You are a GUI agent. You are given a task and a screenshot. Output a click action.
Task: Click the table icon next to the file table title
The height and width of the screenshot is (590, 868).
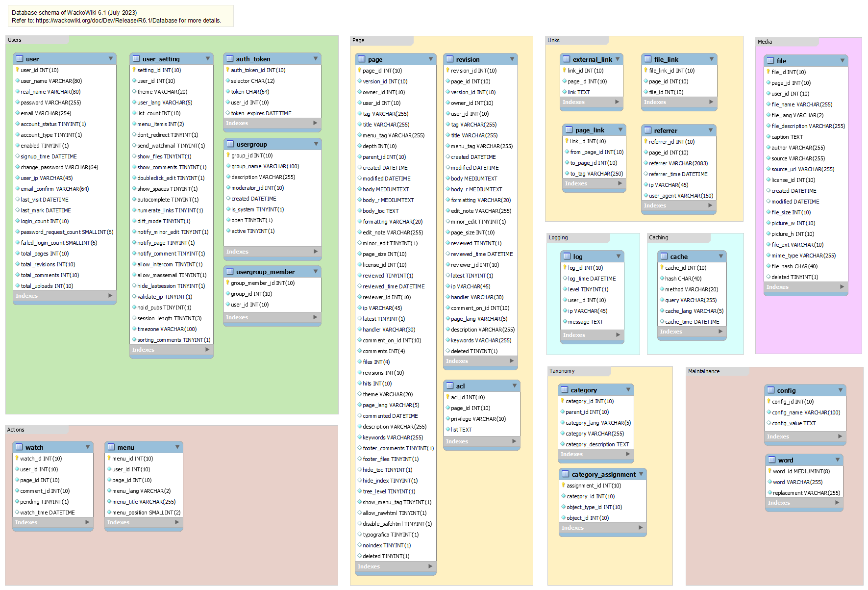tap(770, 61)
